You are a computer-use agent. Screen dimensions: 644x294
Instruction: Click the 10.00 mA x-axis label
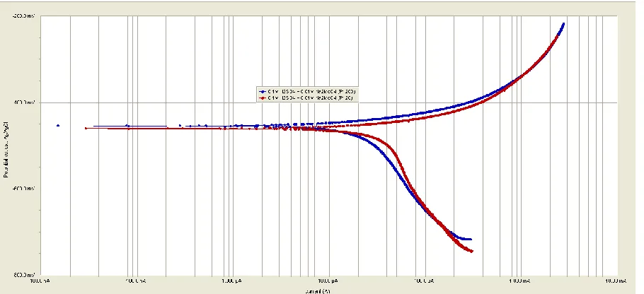616,281
